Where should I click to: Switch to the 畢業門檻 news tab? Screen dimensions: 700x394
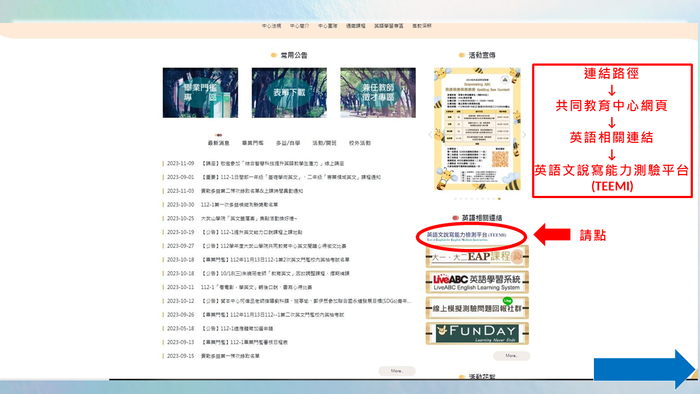(253, 143)
